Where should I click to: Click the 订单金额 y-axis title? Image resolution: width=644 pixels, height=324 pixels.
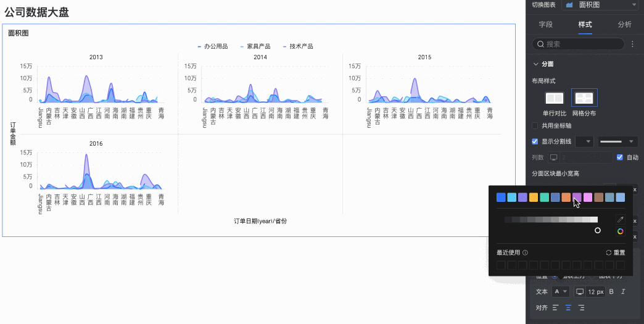13,133
